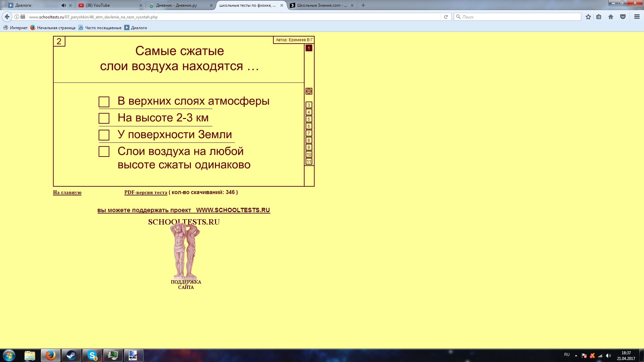Reload the page with the refresh icon
The image size is (644, 362).
[x=446, y=17]
